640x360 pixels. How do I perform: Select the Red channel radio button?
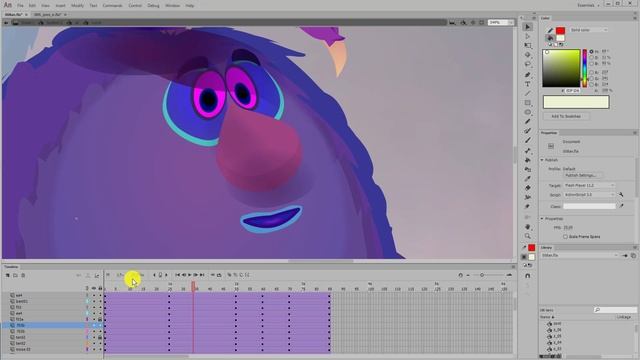click(x=591, y=72)
